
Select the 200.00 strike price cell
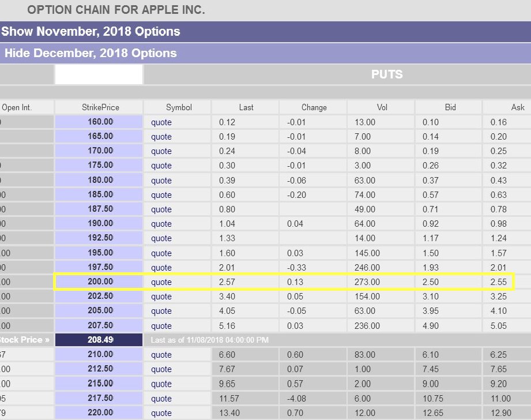tap(99, 282)
